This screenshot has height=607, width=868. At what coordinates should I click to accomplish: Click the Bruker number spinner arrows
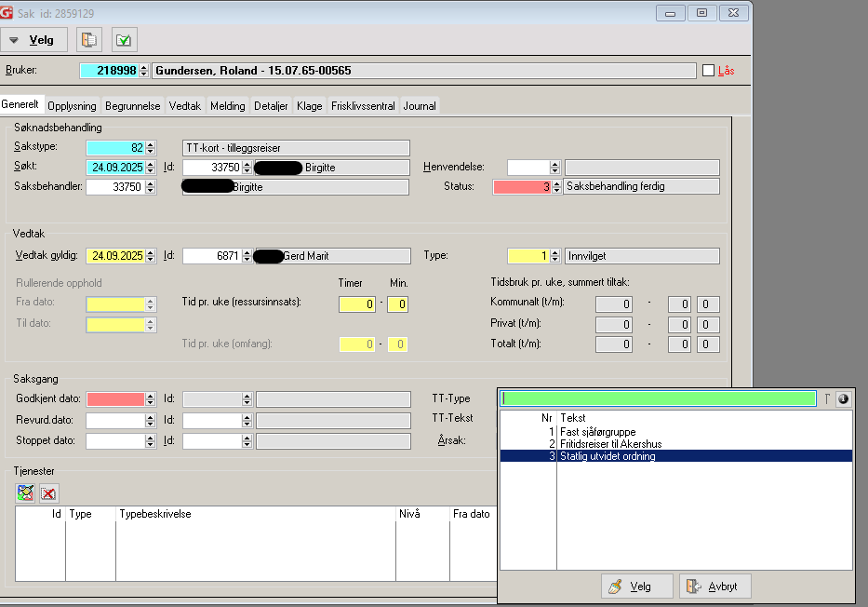[x=144, y=71]
